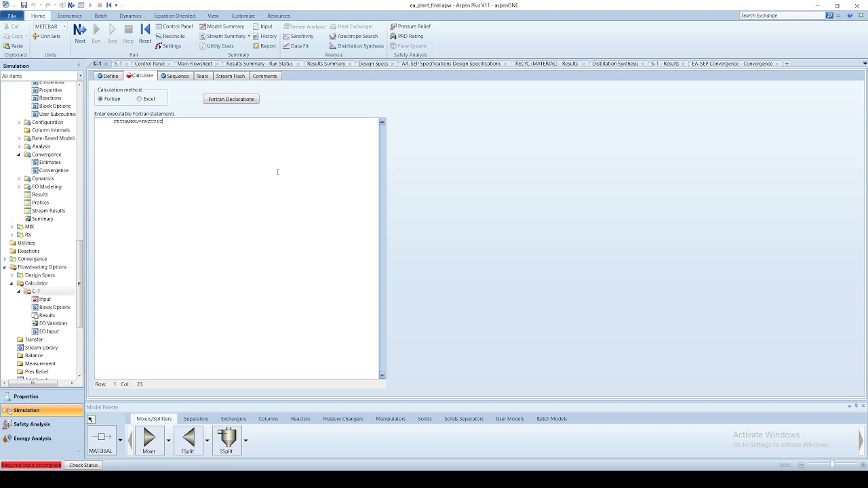Launch Distillation Synthesis from ribbon
868x488 pixels.
(x=357, y=46)
